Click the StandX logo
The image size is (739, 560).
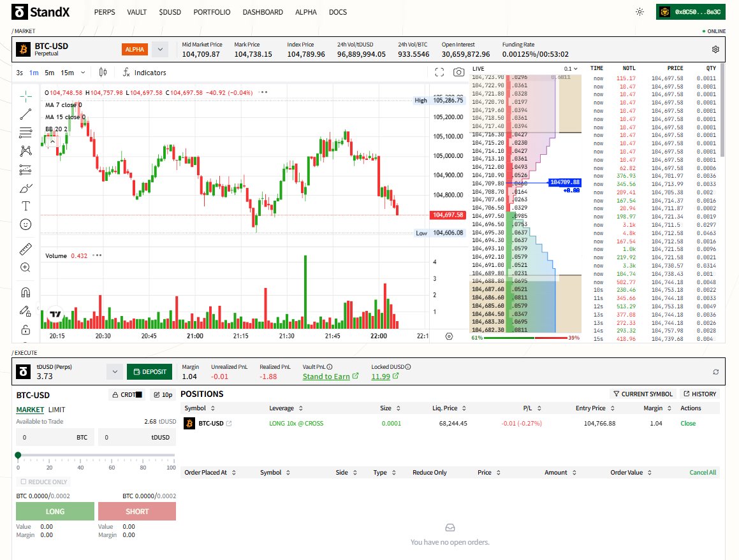click(x=41, y=12)
